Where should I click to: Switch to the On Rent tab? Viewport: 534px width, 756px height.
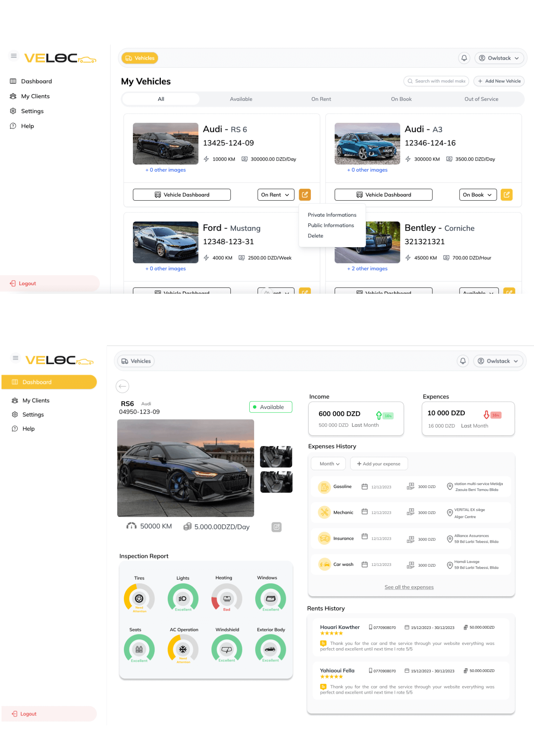click(x=321, y=99)
